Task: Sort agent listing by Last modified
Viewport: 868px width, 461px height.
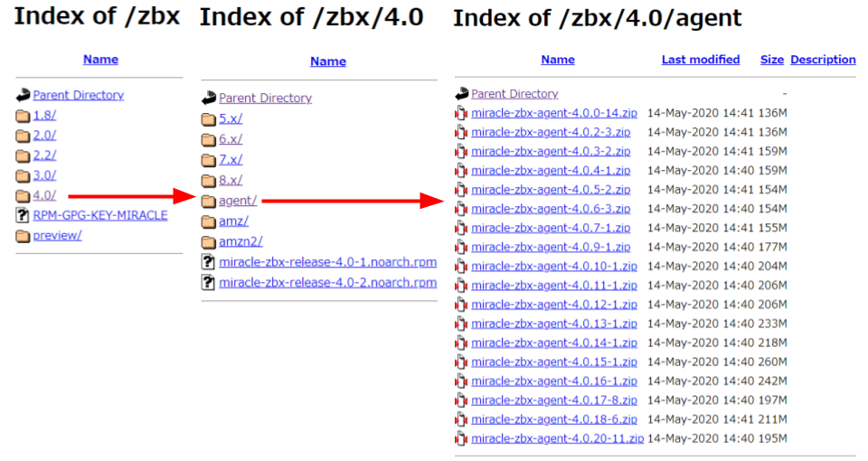Action: point(700,60)
